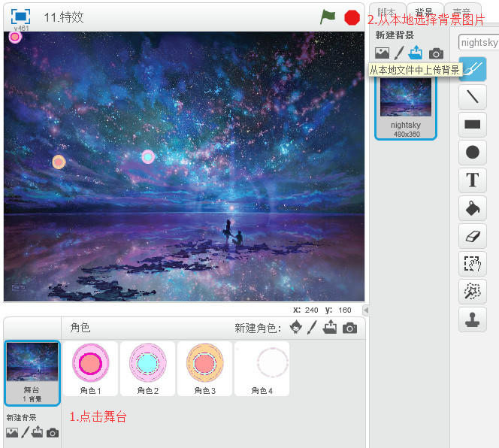
Task: Select the Ellipse tool
Action: [x=473, y=152]
